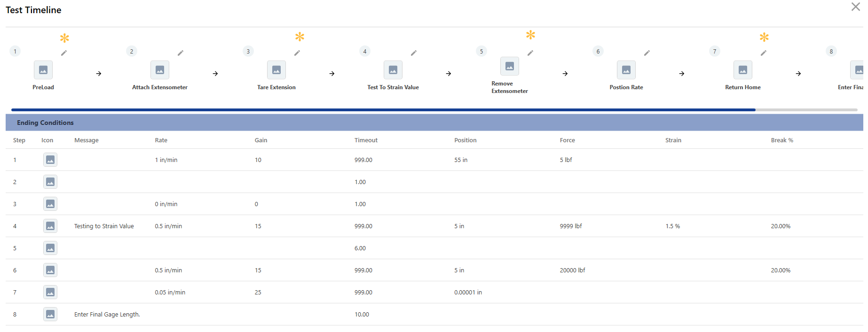Select step number 6 timeline marker
The height and width of the screenshot is (332, 868).
coord(598,51)
